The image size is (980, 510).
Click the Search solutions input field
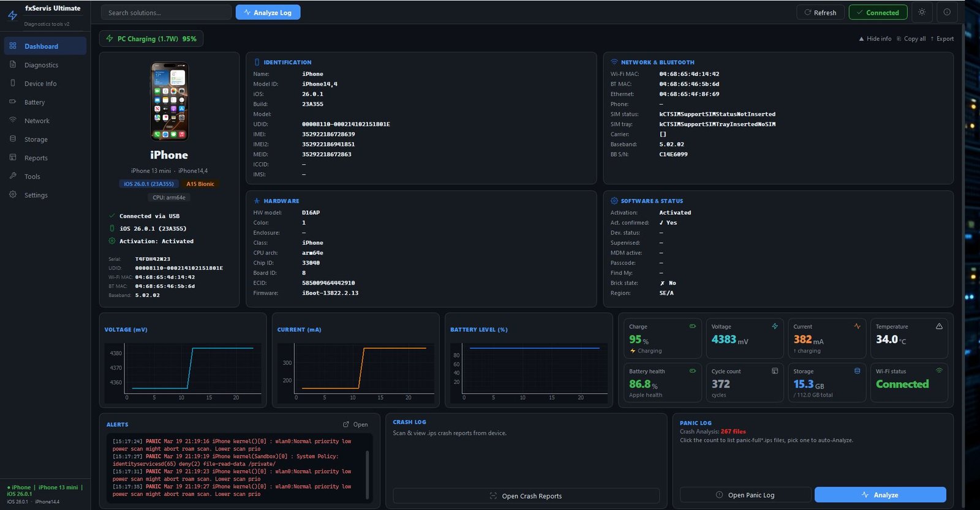pos(166,12)
